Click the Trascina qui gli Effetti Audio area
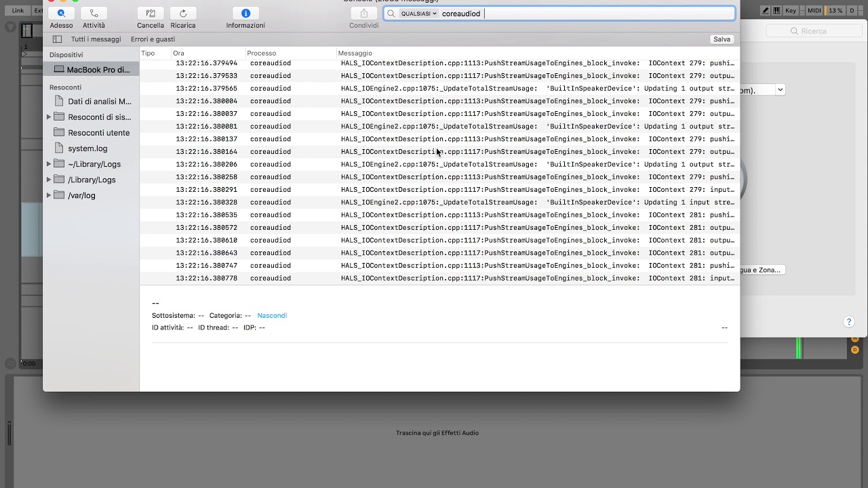 pyautogui.click(x=437, y=433)
